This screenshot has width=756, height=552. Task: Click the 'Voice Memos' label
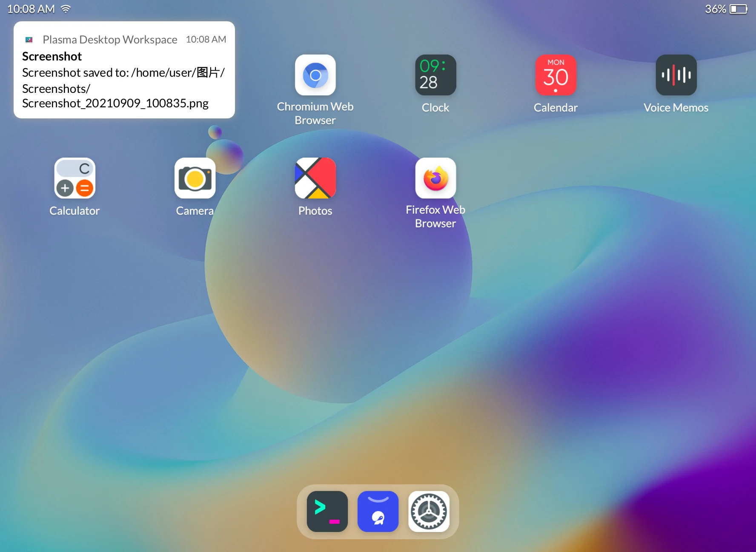point(676,108)
